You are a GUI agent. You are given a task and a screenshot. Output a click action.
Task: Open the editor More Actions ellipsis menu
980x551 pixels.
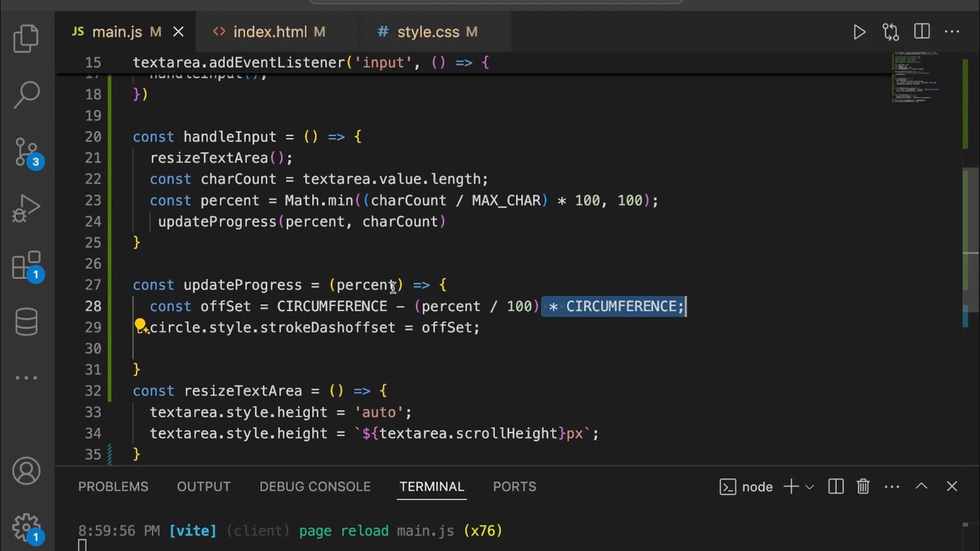click(x=952, y=32)
